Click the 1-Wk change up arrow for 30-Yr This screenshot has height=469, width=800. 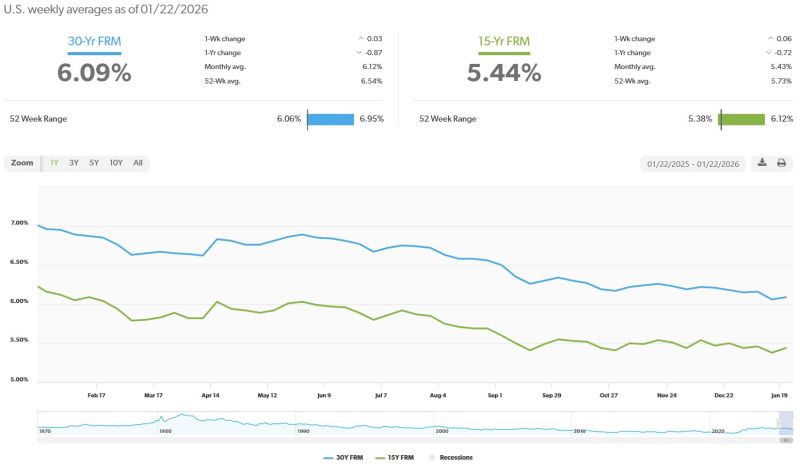(x=359, y=38)
